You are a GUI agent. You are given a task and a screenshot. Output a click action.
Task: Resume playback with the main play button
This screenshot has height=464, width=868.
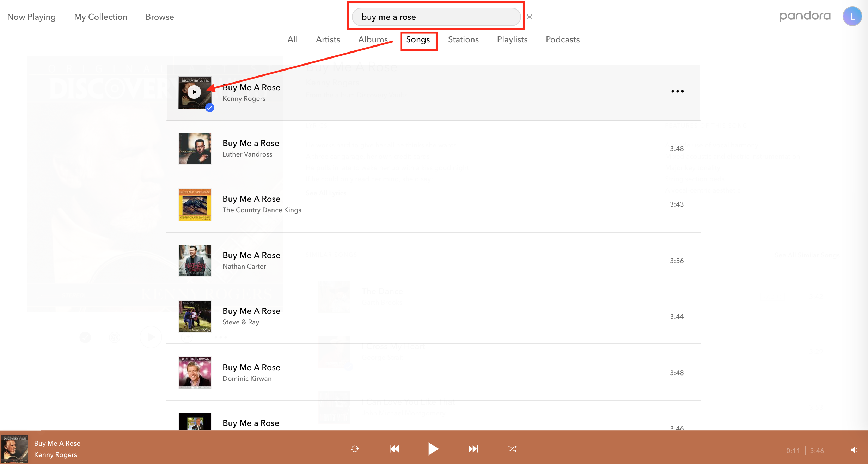tap(433, 448)
